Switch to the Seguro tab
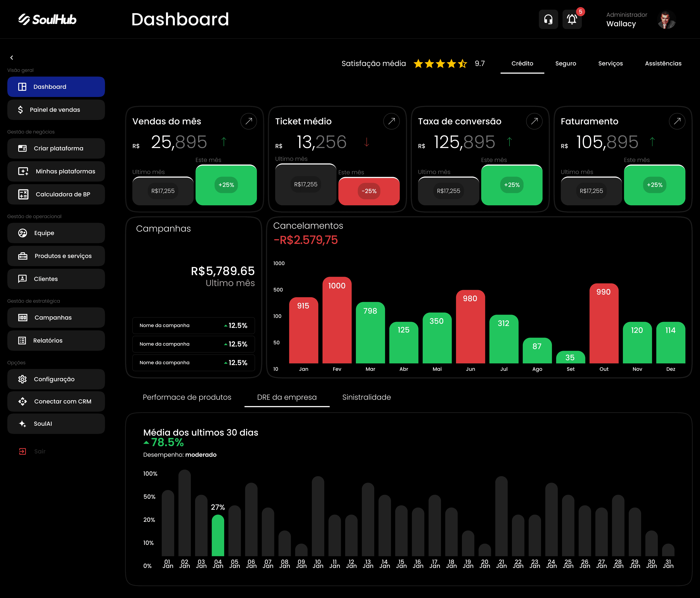 (x=565, y=63)
